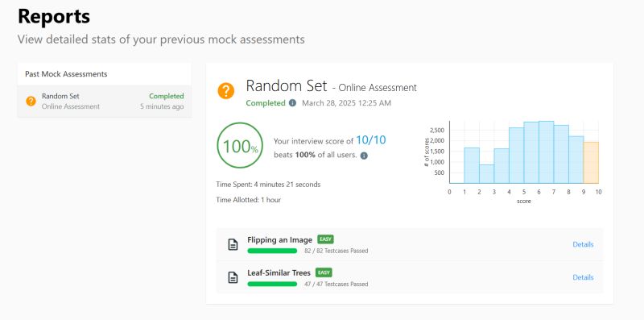Viewport: 644px width, 320px height.
Task: Select Random Set in Past Mock Assessments
Action: pyautogui.click(x=105, y=102)
